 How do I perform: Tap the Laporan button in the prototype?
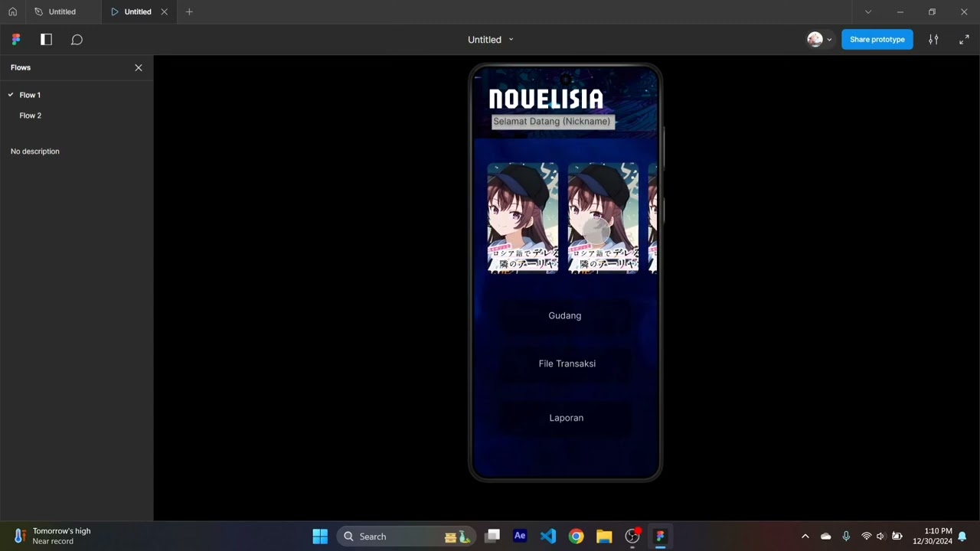[567, 418]
